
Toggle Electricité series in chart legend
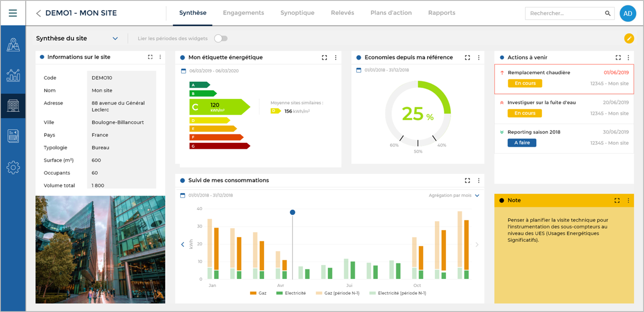(291, 293)
